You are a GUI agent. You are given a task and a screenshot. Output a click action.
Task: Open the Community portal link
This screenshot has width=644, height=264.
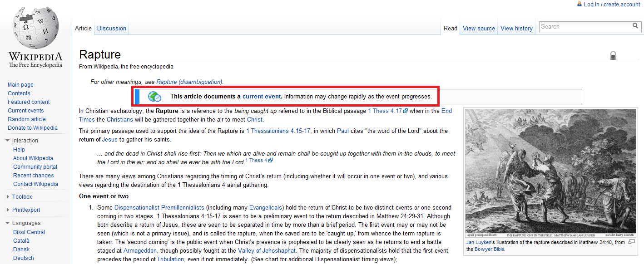(x=35, y=167)
